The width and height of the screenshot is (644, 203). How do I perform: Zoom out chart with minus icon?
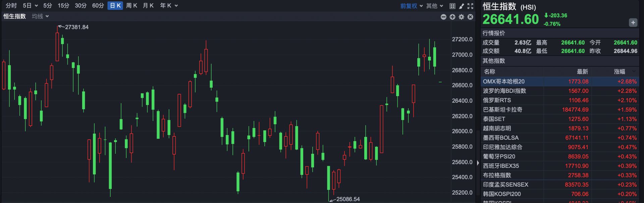443,17
